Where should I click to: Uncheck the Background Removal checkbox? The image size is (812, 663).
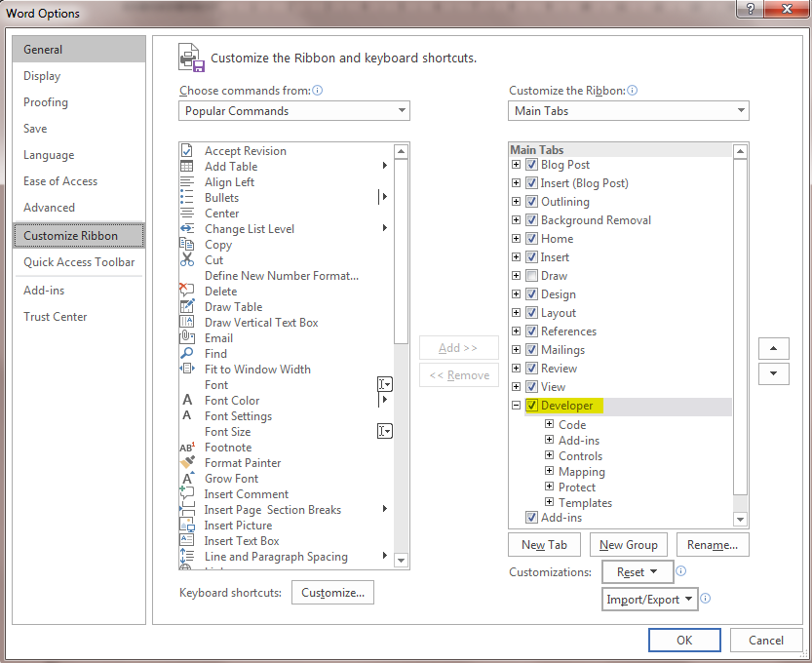click(x=532, y=219)
